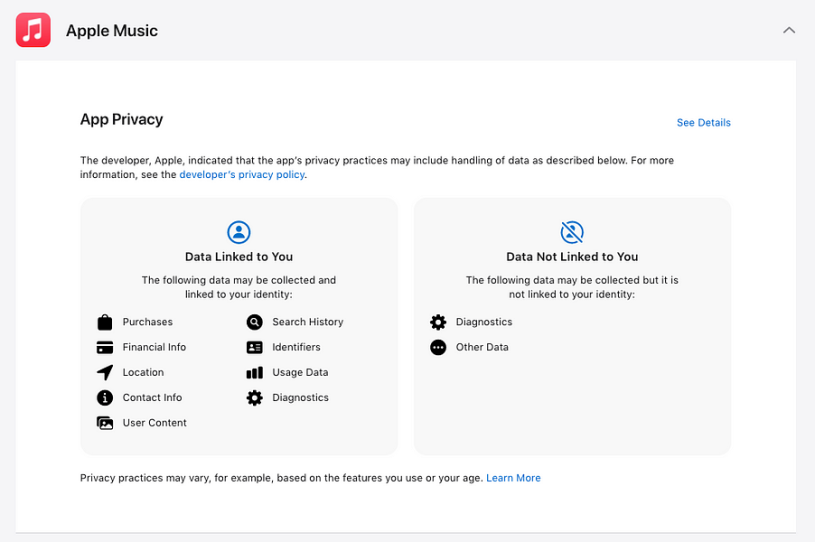Click the Apple Music title text
This screenshot has width=815, height=542.
tap(112, 31)
